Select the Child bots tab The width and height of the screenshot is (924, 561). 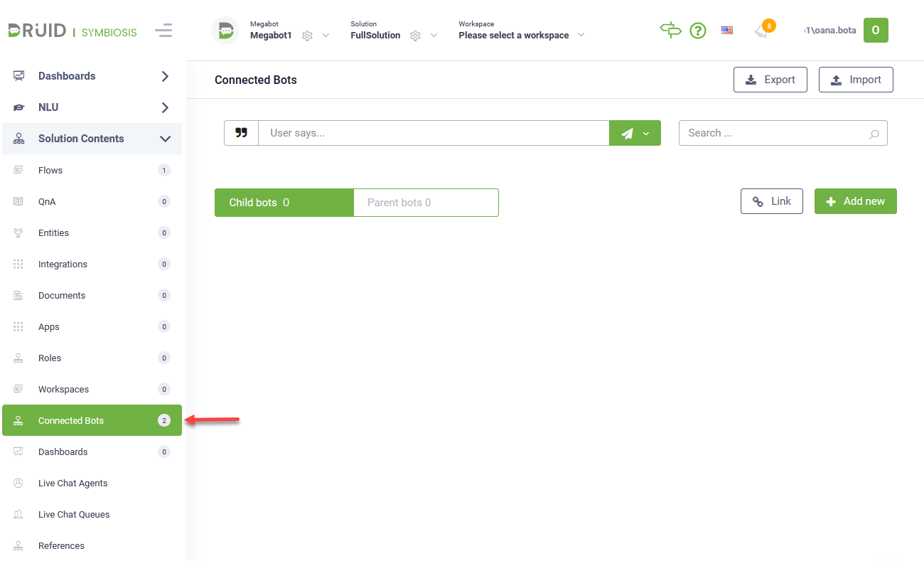[x=284, y=203]
